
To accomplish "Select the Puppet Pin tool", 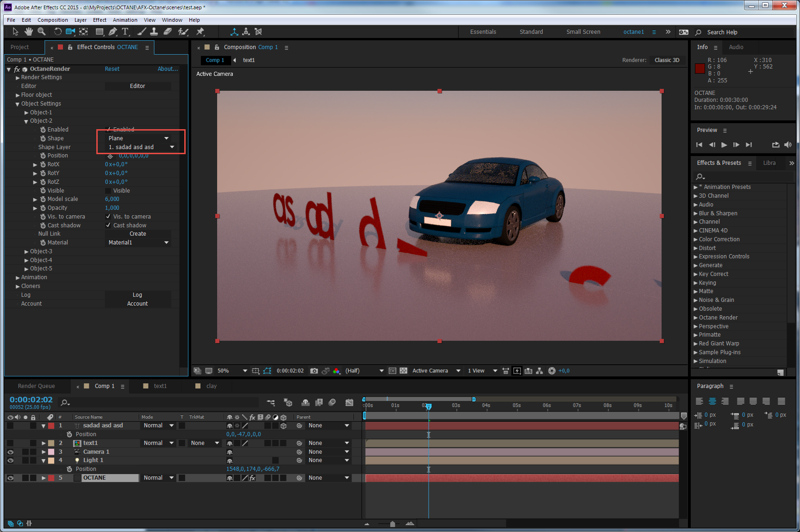I will 200,31.
